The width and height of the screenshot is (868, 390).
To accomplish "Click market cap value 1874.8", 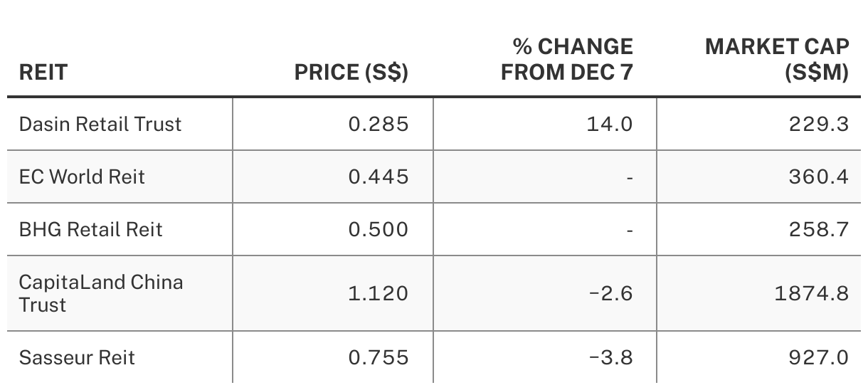I will point(812,293).
